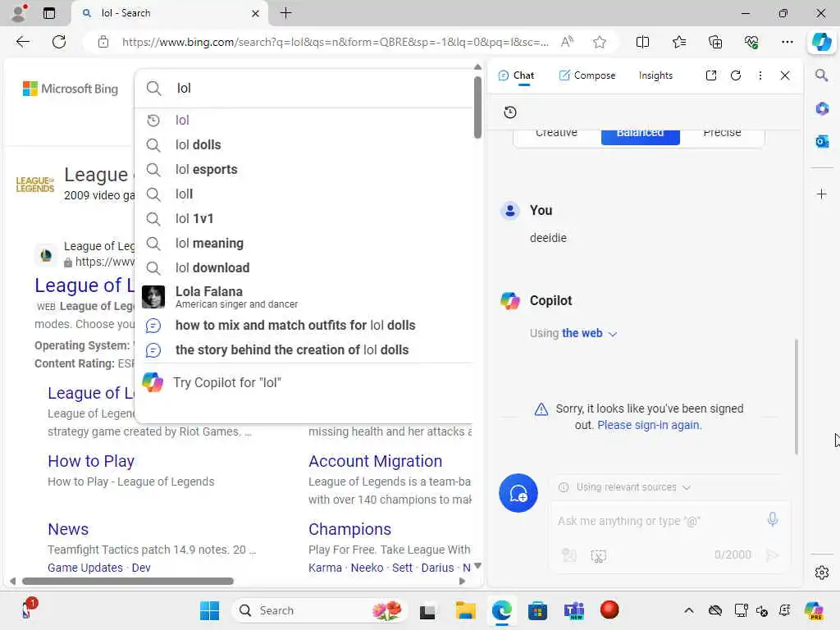
Task: Click 'Please sign-in again' link
Action: [x=650, y=425]
